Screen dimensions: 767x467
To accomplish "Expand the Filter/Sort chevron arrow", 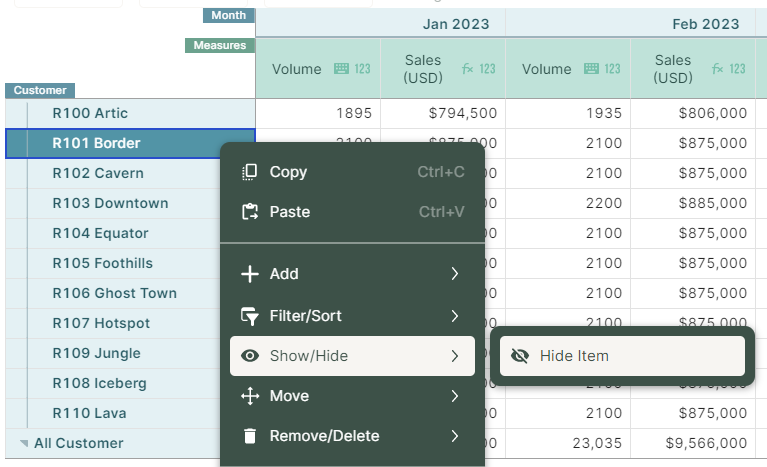I will pyautogui.click(x=454, y=316).
